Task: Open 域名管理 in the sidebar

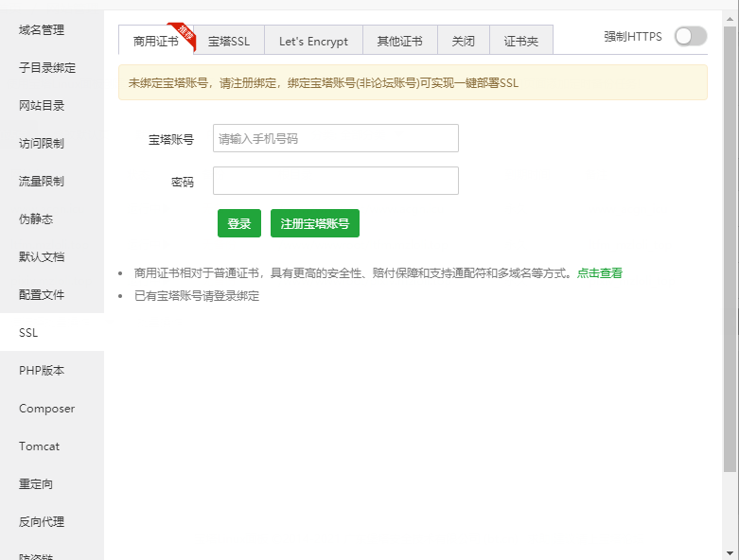Action: coord(52,30)
